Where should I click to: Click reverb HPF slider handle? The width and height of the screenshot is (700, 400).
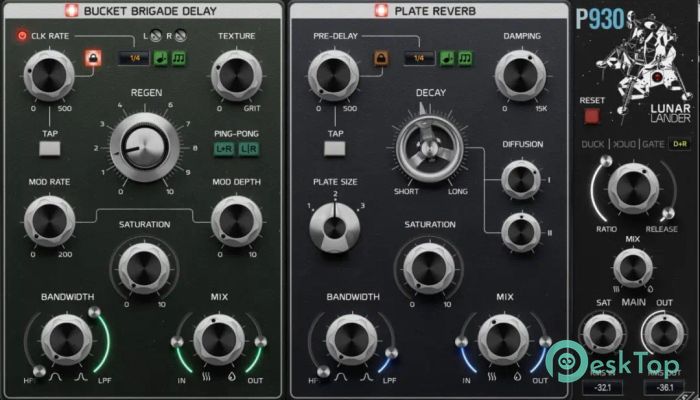point(323,371)
